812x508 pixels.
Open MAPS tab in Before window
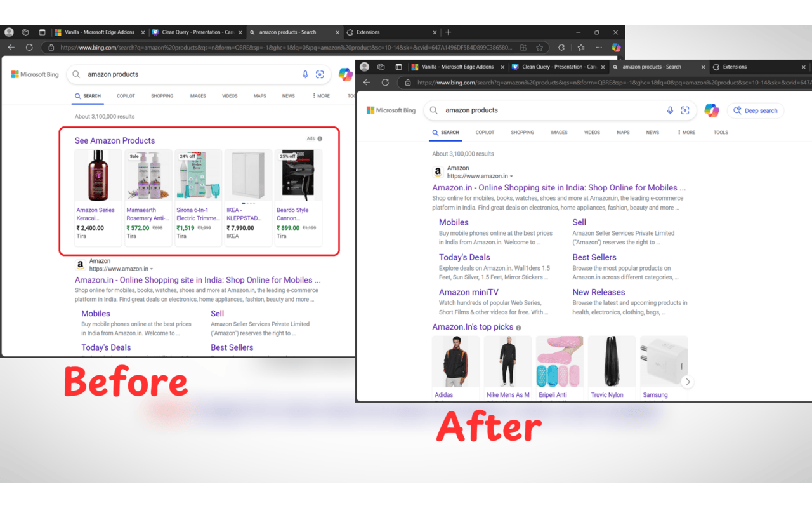259,96
